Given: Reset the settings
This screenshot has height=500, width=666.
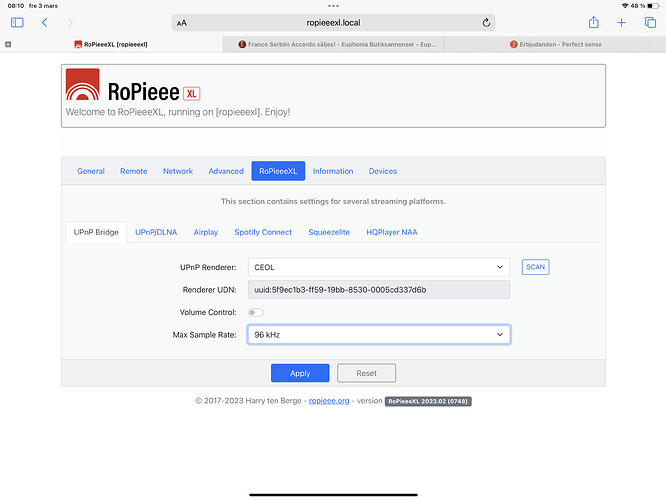Looking at the screenshot, I should tap(367, 373).
